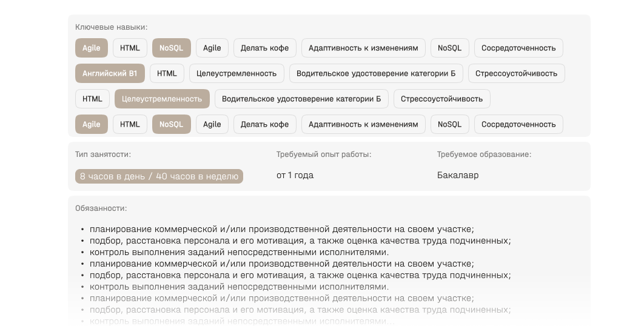Click the Обязанности section heading
644x329 pixels.
[x=101, y=208]
